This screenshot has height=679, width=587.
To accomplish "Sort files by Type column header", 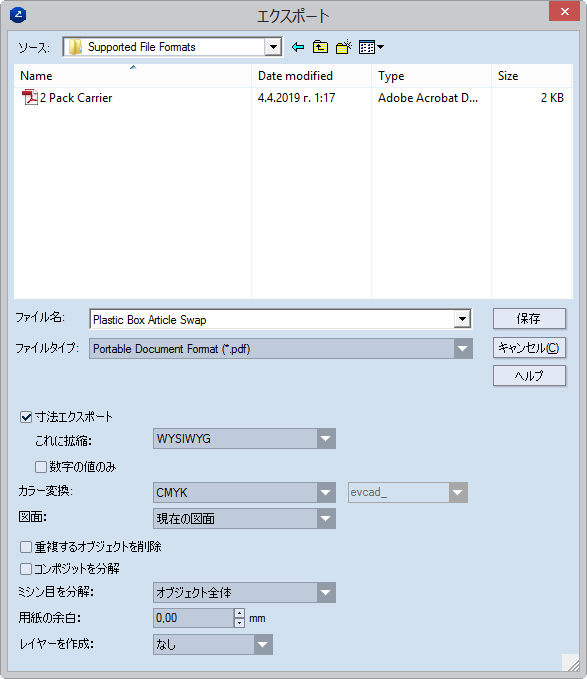I will (431, 76).
